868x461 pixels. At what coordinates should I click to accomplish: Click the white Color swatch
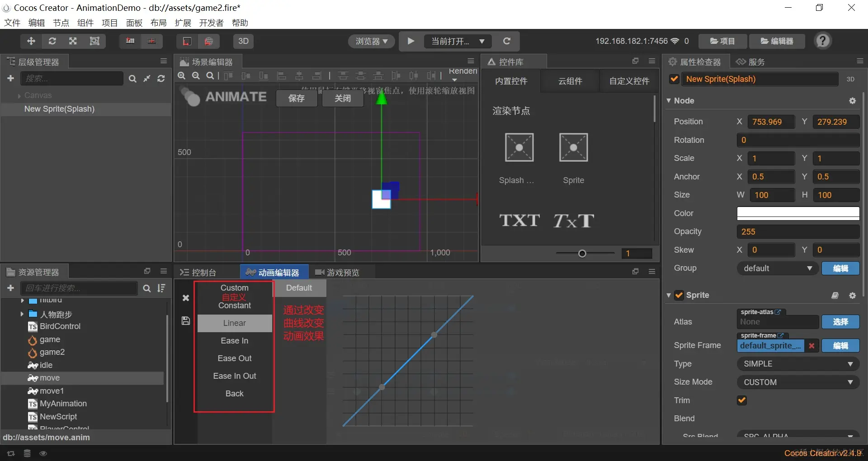pyautogui.click(x=798, y=213)
